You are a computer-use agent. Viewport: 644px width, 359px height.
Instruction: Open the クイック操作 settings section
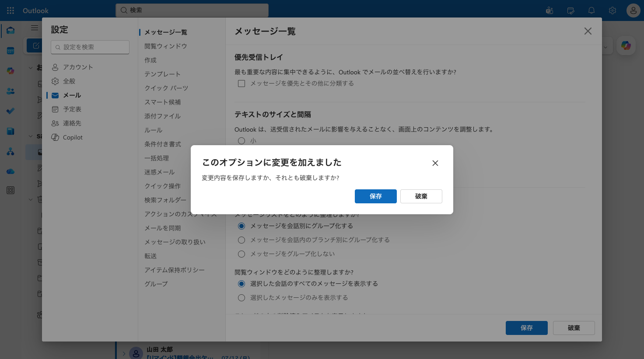(x=163, y=186)
